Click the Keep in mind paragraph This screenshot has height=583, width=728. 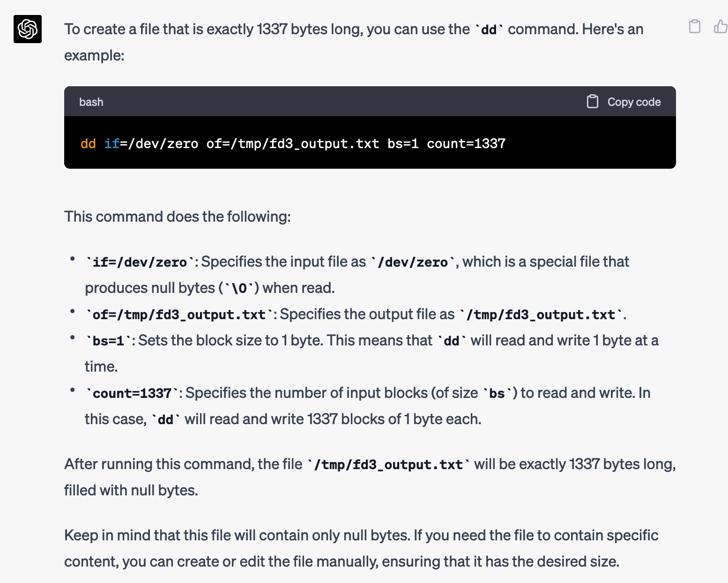(361, 548)
